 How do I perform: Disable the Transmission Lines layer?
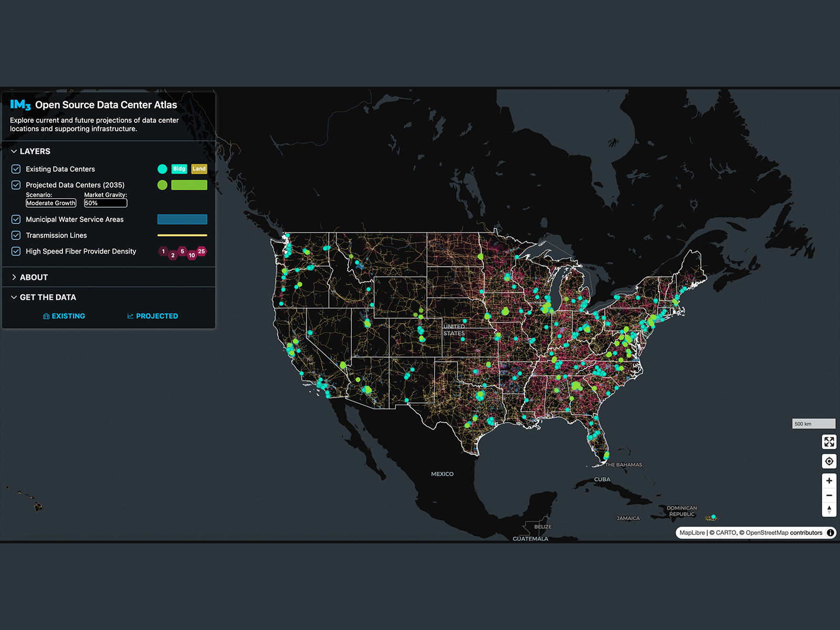click(15, 235)
